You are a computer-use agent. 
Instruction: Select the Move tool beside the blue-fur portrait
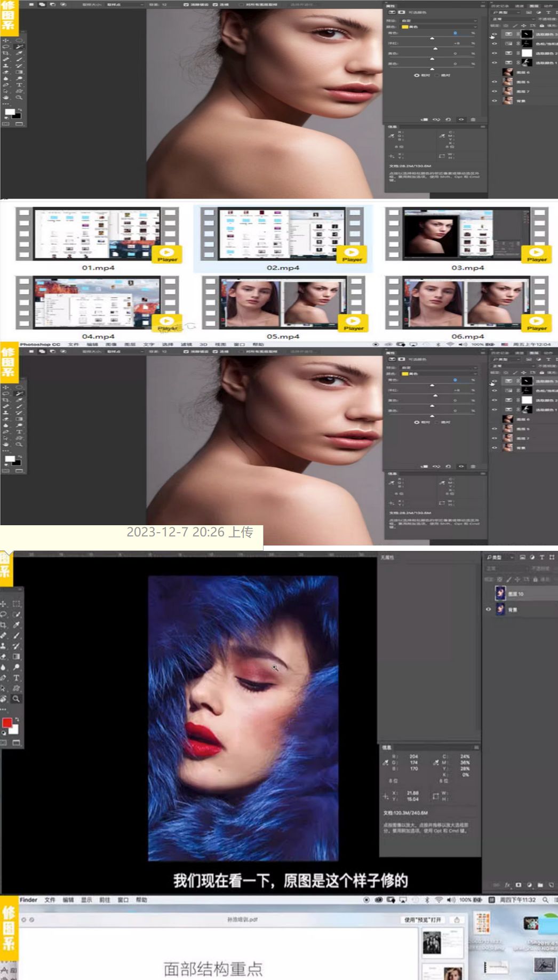[4, 604]
